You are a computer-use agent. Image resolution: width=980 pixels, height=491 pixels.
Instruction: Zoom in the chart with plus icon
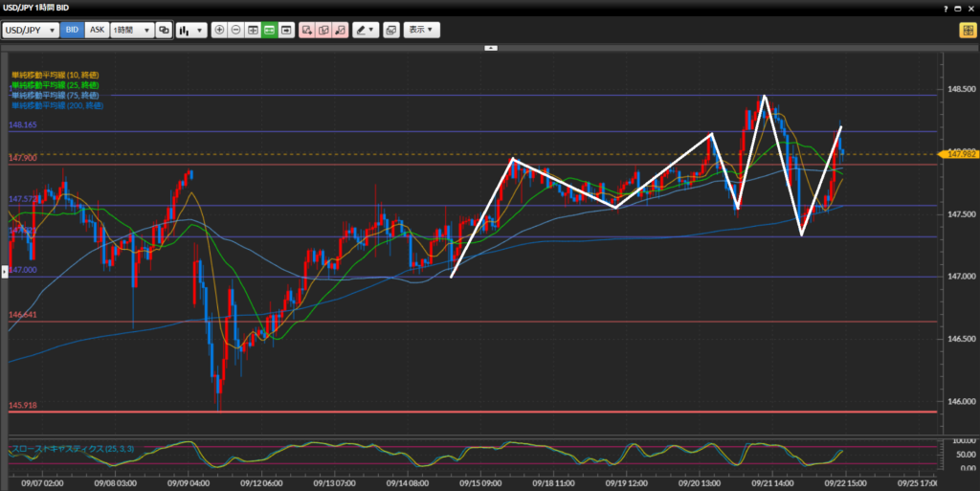[x=220, y=30]
